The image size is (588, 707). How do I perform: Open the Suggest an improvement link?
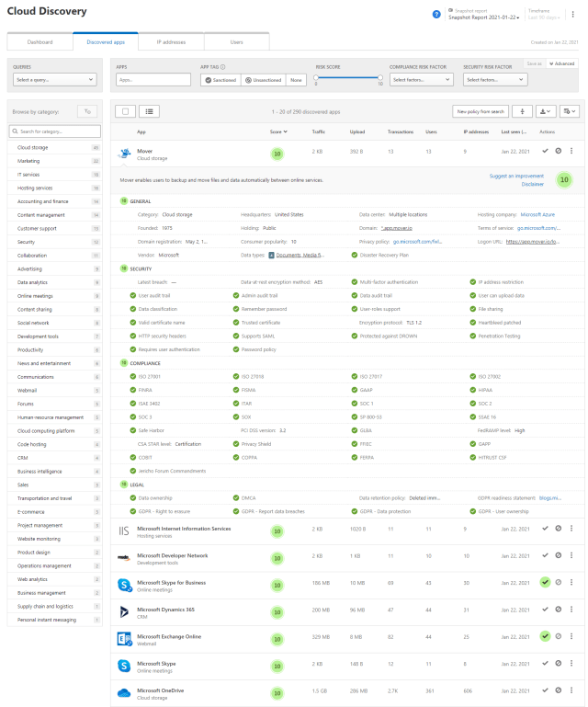[x=516, y=176]
